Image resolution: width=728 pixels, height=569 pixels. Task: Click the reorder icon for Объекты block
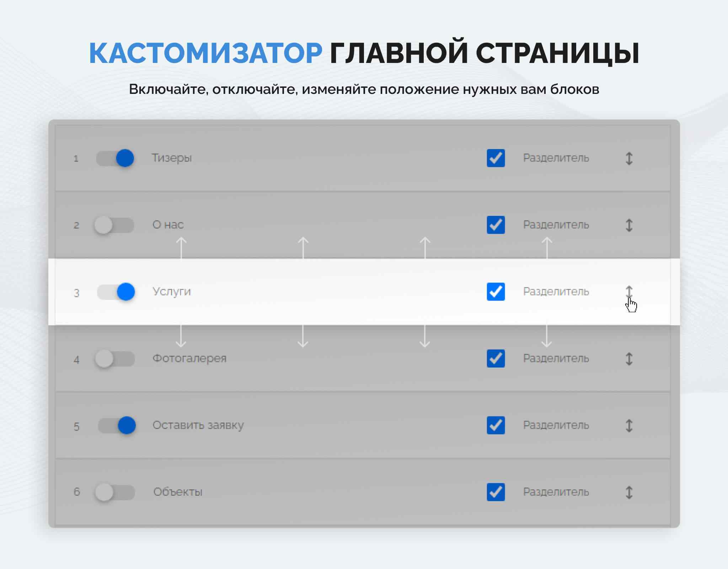[x=629, y=492]
